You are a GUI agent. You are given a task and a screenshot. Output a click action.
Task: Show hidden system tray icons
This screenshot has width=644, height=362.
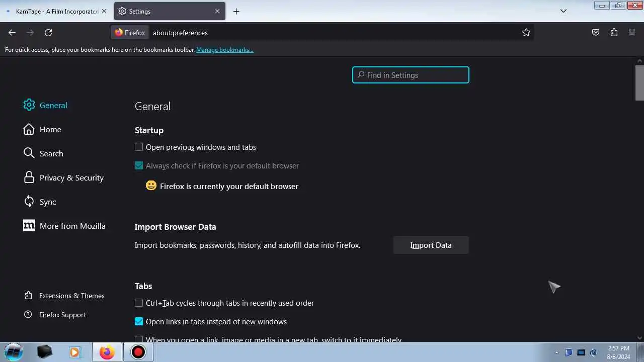[x=556, y=352]
